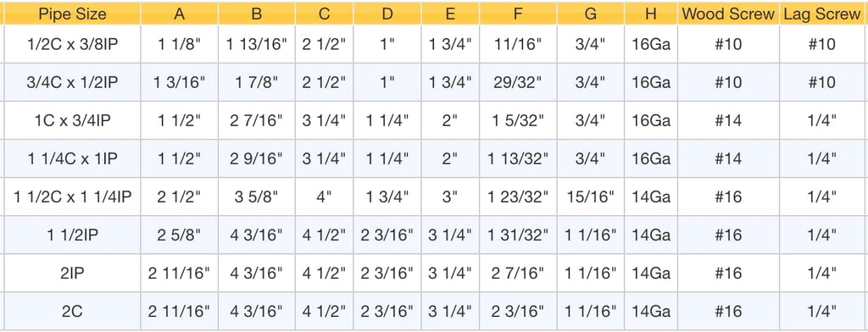Viewport: 868px width, 332px height.
Task: Click the 2C pipe size cell
Action: click(x=73, y=311)
